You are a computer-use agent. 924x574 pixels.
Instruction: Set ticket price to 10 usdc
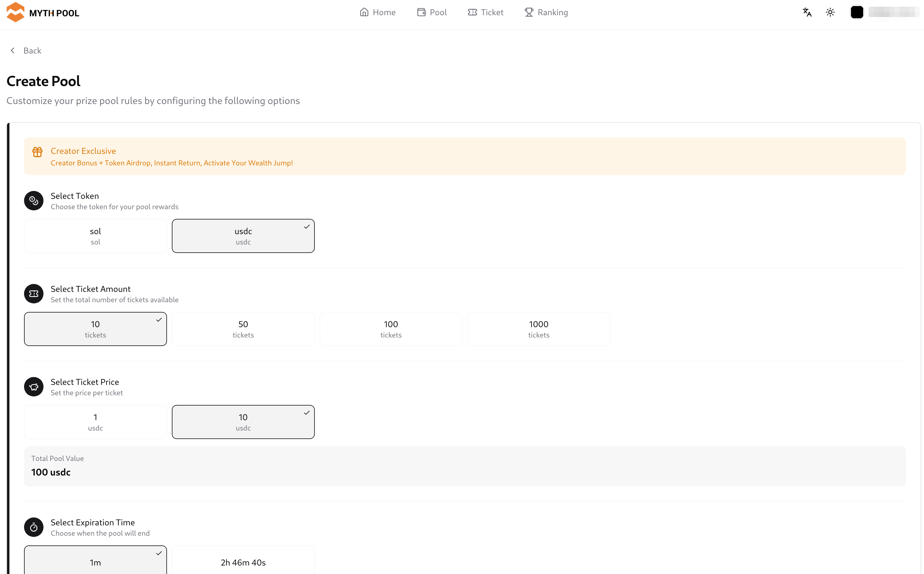tap(243, 422)
